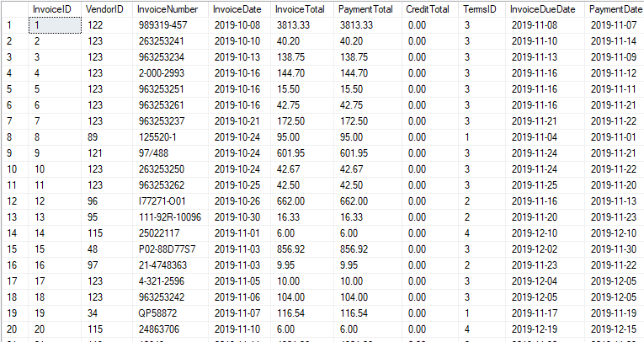Click invoice number cell 25022117

tap(170, 233)
